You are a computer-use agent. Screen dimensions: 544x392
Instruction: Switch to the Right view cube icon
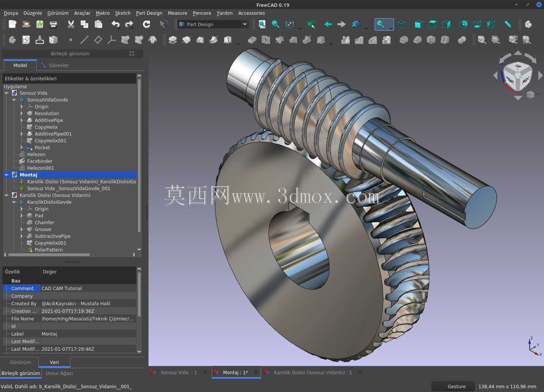pyautogui.click(x=446, y=24)
